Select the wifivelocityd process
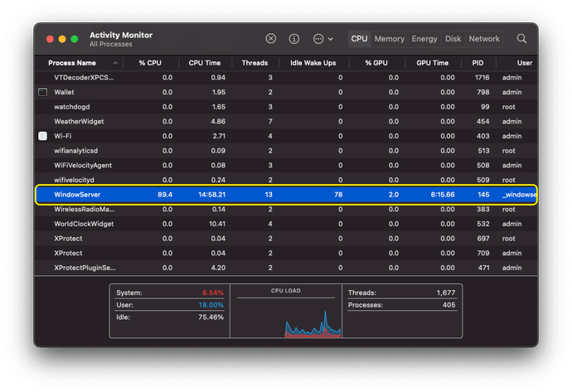Viewport: 572px width, 392px height. point(286,179)
